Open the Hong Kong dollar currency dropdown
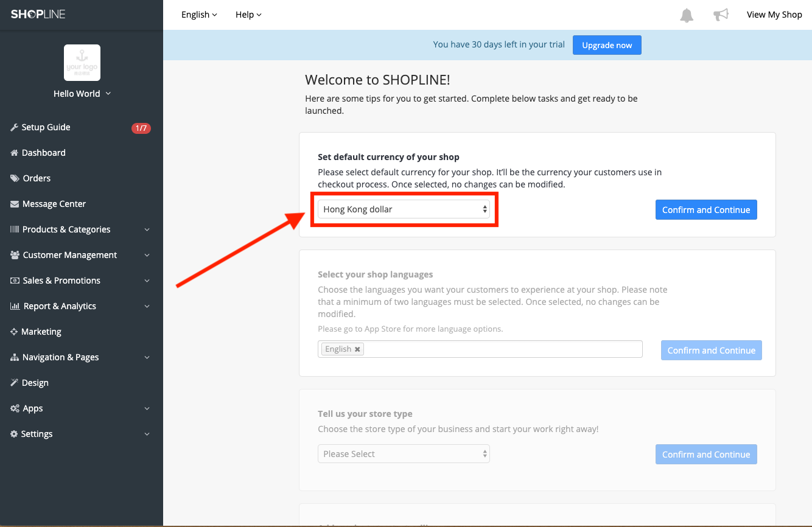 [404, 209]
